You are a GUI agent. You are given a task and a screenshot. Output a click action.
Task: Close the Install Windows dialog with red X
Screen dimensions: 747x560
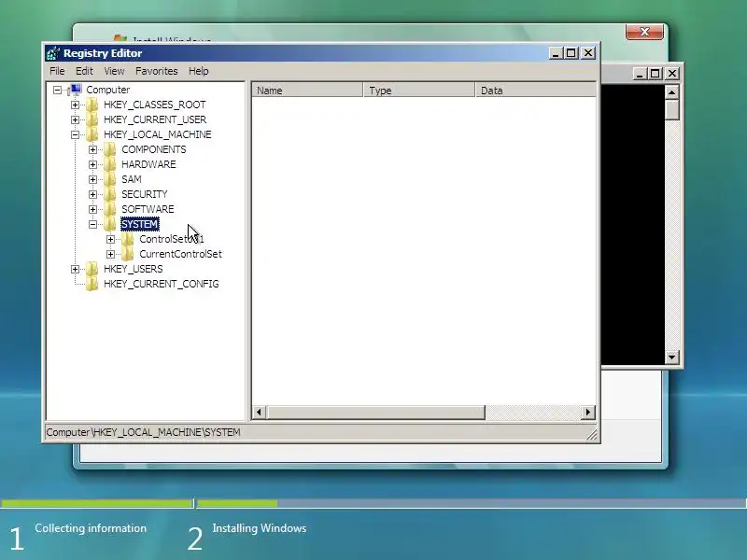(x=644, y=32)
